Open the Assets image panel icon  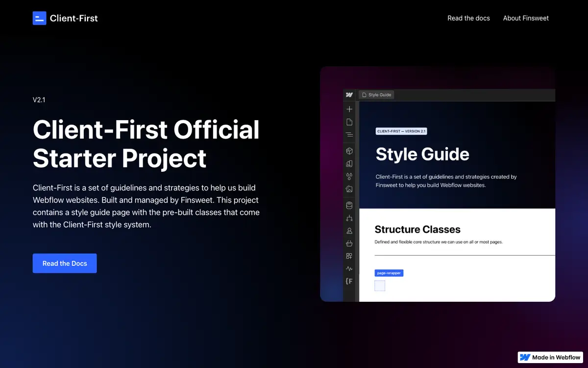pyautogui.click(x=349, y=189)
